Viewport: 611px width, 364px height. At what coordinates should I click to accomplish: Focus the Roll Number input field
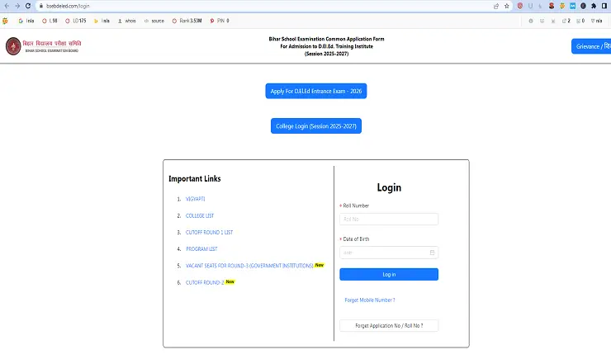tap(388, 219)
